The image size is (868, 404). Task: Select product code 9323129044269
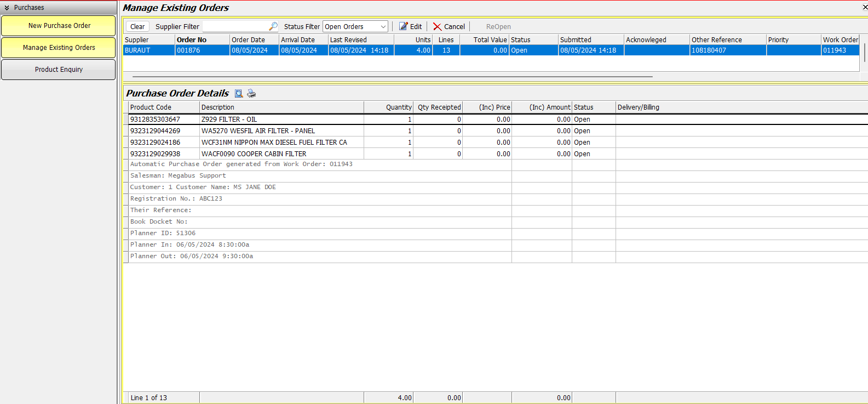164,131
